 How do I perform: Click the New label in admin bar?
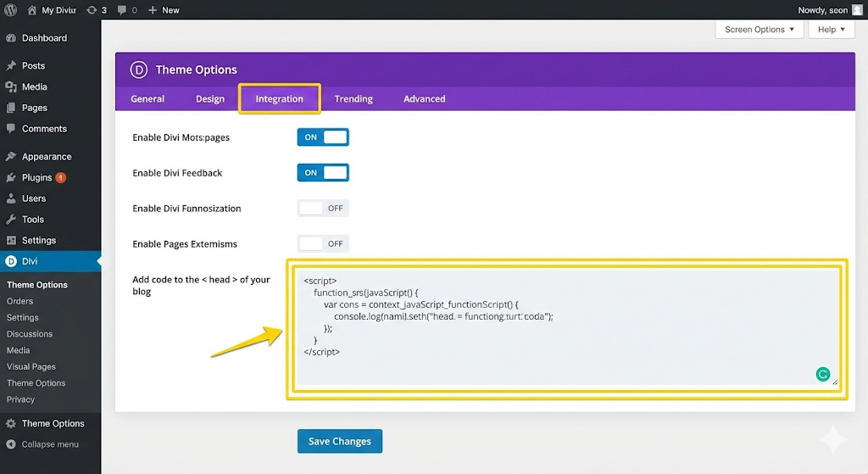[x=170, y=10]
